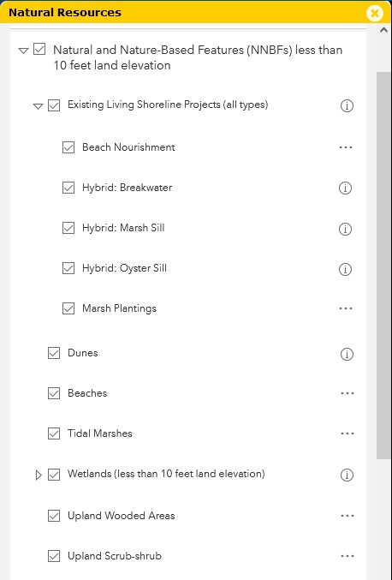The image size is (392, 580).
Task: Show info icon for Hybrid: Breakwater
Action: click(x=345, y=188)
